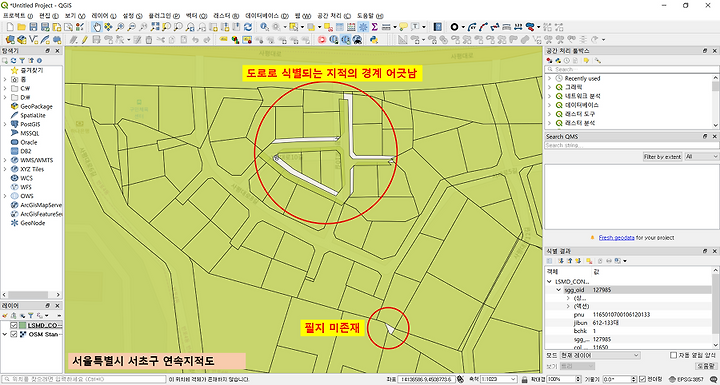Clear results in Identify Results panel

[589, 261]
